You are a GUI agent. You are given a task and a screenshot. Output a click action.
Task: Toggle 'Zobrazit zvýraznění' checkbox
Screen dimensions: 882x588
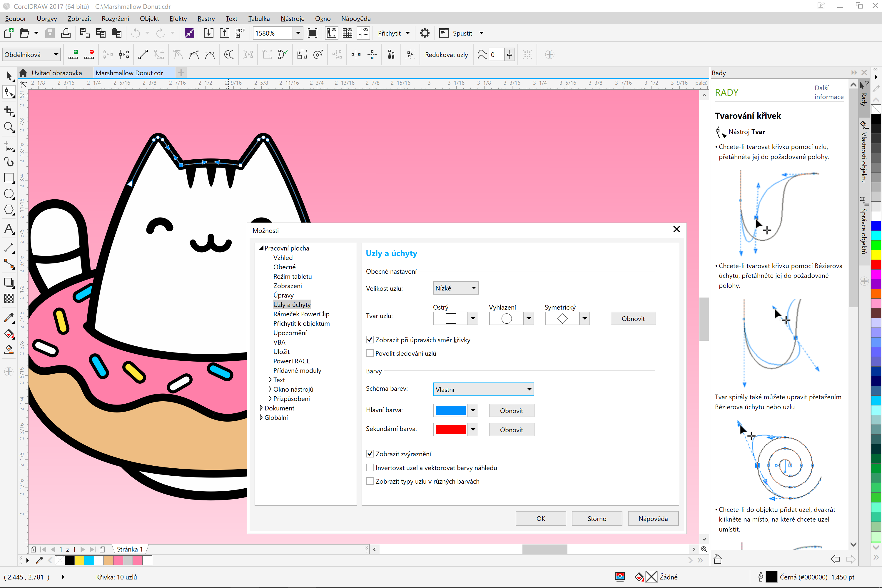pyautogui.click(x=370, y=454)
